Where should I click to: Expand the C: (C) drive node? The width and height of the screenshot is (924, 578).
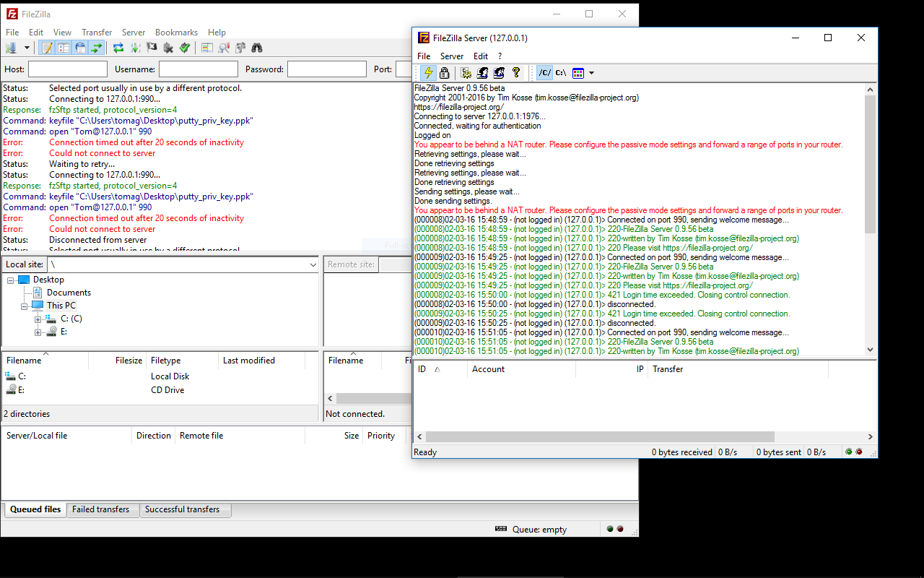tap(38, 319)
